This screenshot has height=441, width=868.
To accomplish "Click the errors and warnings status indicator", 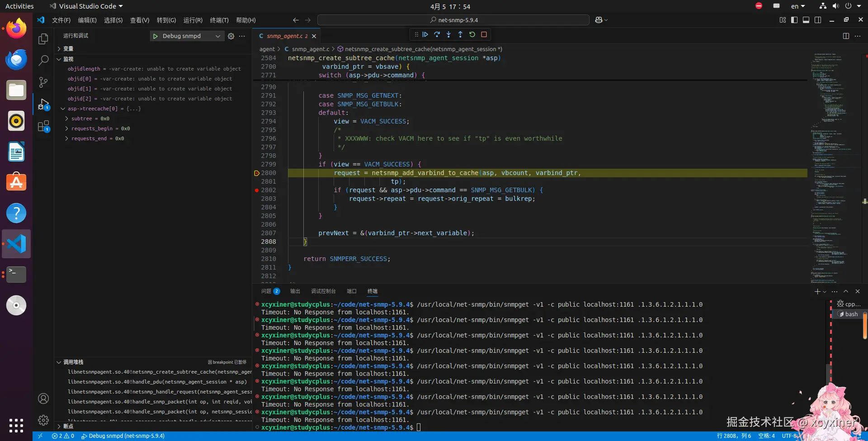I will [63, 436].
